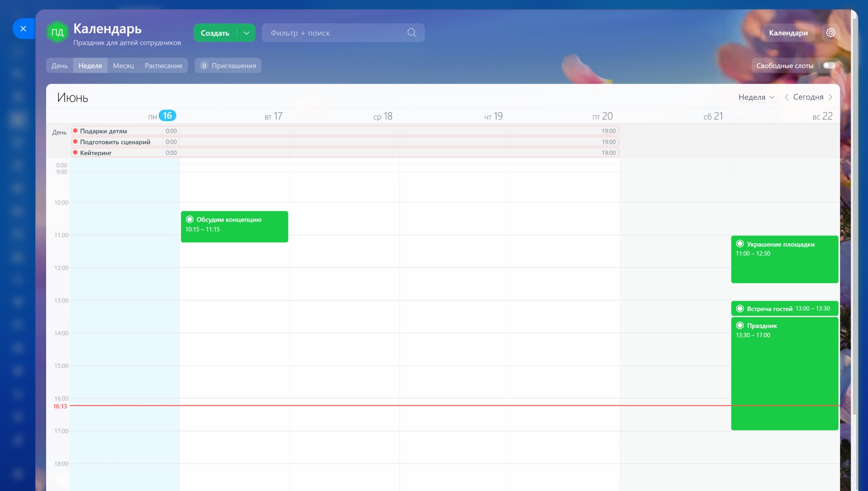Screen dimensions: 868x491
Task: Open Подготовить сценарий all-day task
Action: (345, 142)
